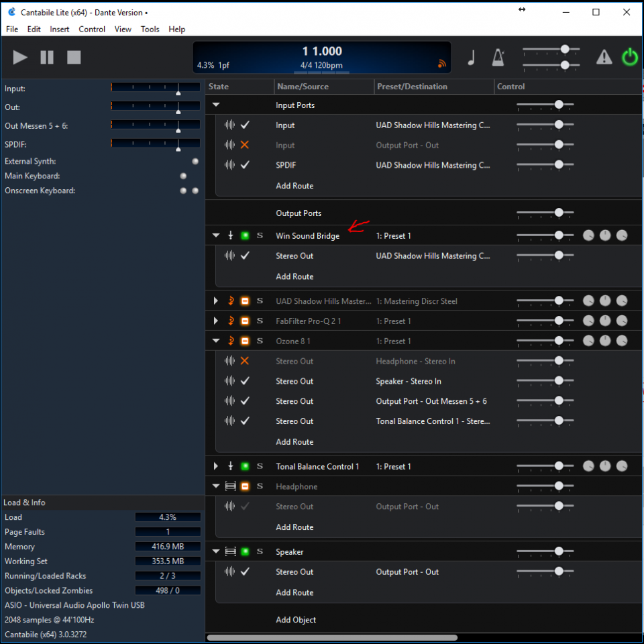Open the Help menu
Image resolution: width=644 pixels, height=644 pixels.
[x=176, y=29]
